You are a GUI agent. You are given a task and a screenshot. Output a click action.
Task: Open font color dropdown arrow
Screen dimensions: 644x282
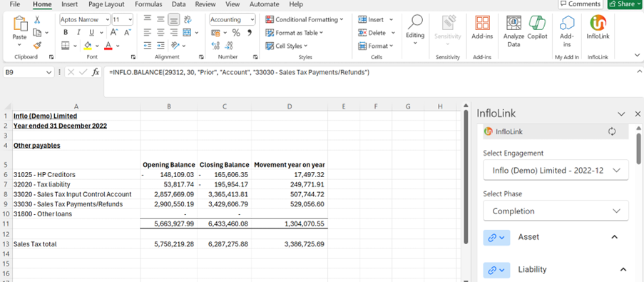(x=118, y=46)
